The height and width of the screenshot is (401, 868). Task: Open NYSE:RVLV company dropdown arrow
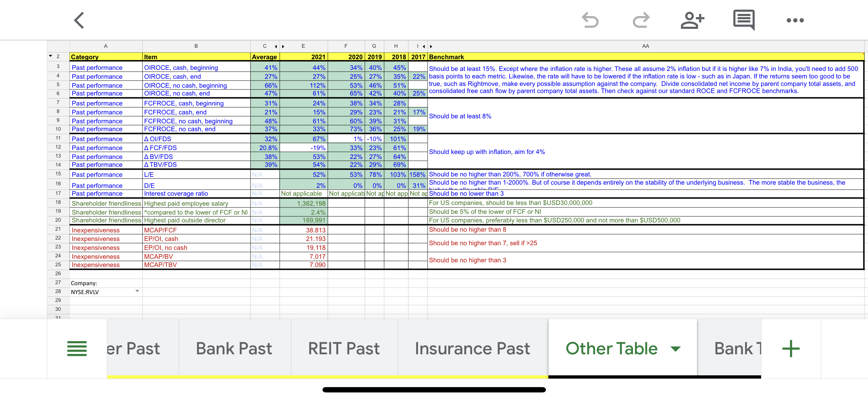pos(137,291)
